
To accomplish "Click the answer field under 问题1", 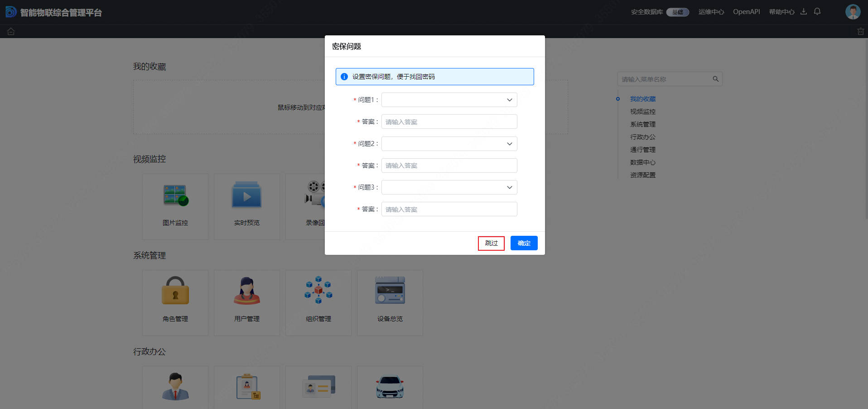I will [449, 122].
